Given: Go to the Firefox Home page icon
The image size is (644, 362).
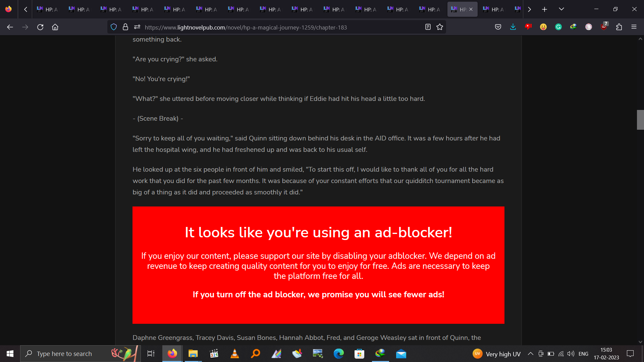Looking at the screenshot, I should click(x=55, y=27).
